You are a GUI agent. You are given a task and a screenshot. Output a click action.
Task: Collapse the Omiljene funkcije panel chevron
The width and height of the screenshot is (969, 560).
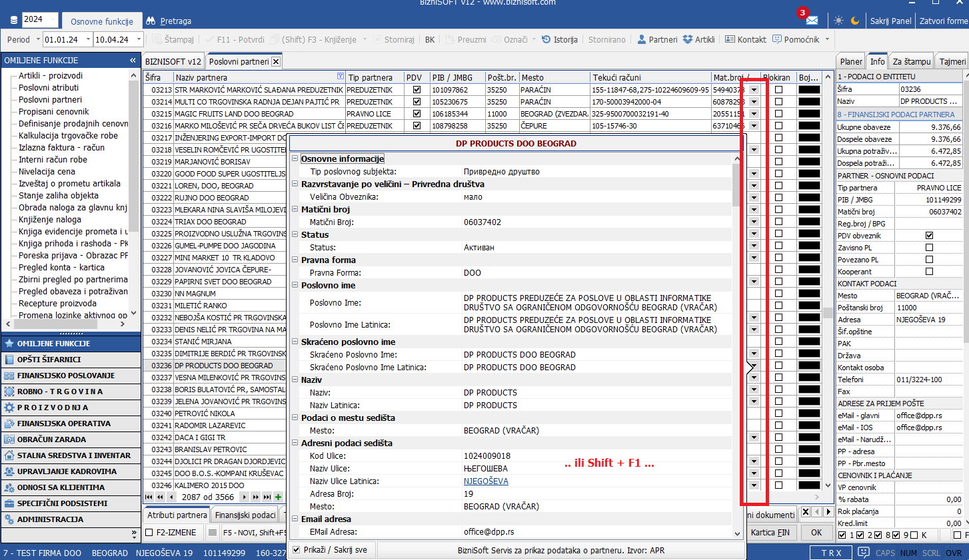(133, 61)
